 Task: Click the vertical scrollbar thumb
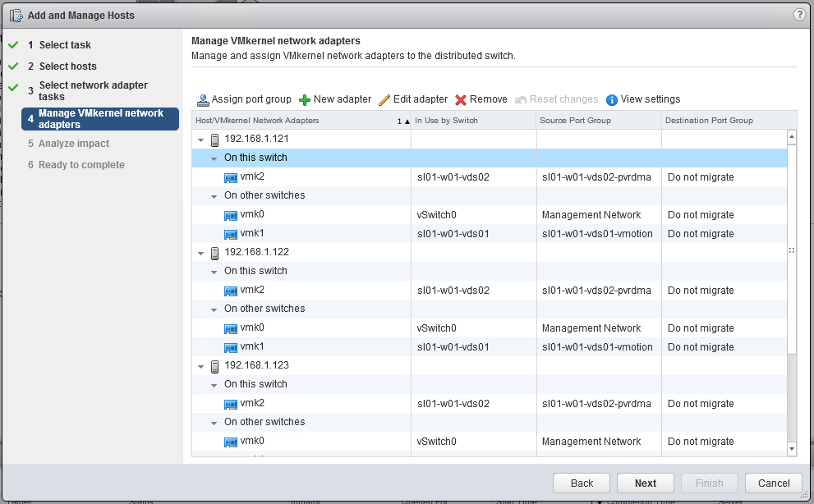[792, 250]
